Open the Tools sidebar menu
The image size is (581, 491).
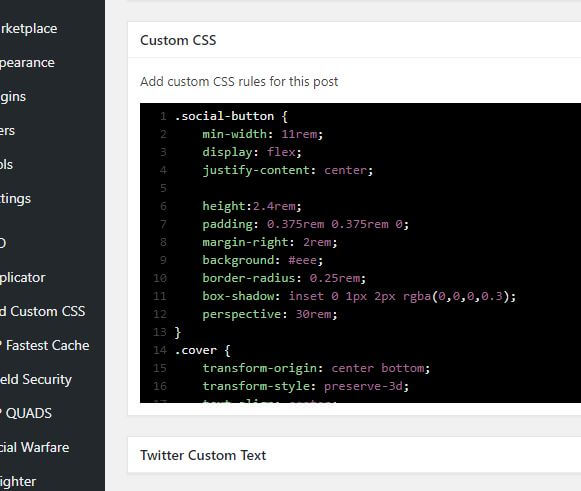(6, 165)
